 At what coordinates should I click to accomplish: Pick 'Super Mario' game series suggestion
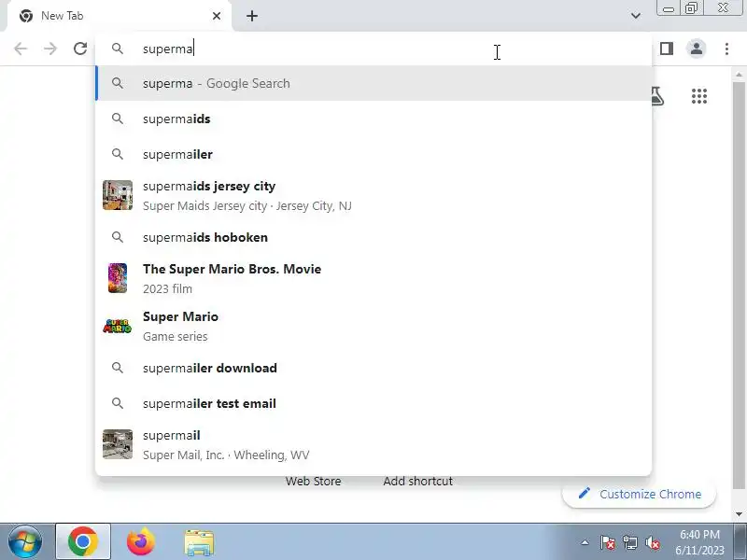tap(373, 326)
